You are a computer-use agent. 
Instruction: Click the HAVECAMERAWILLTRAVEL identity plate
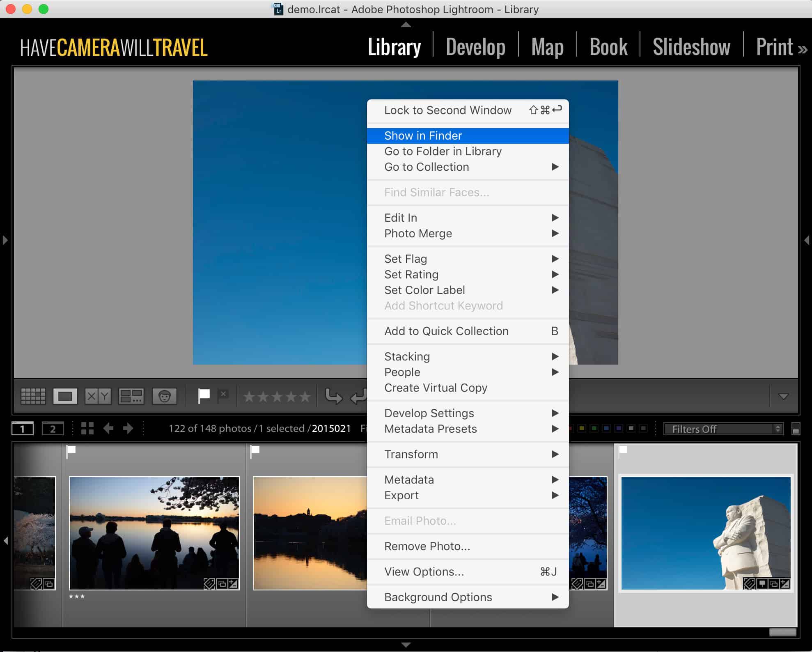114,47
